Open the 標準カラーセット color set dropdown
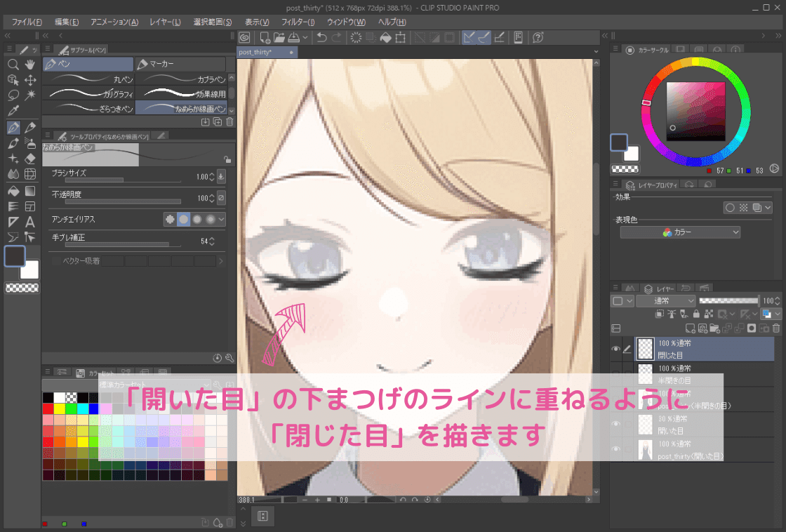Screen dimensions: 786x532 point(126,385)
